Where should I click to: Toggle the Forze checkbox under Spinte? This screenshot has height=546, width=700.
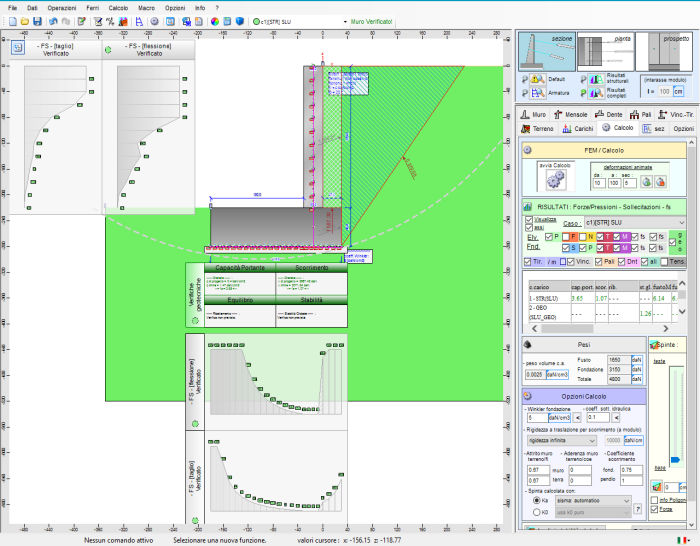point(654,509)
